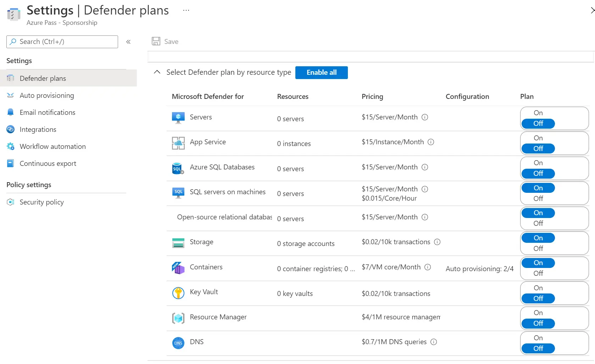Click the '$4/1M resource manager' pricing text
The image size is (595, 364).
401,317
